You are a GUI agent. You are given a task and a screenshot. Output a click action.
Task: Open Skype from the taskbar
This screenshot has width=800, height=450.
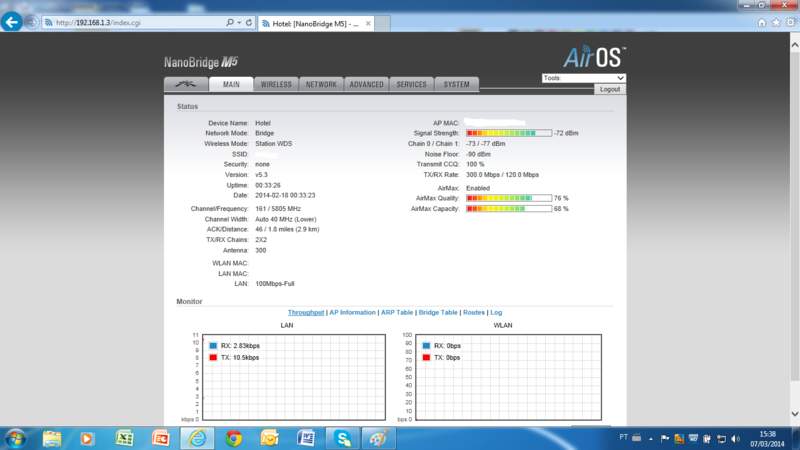click(342, 439)
